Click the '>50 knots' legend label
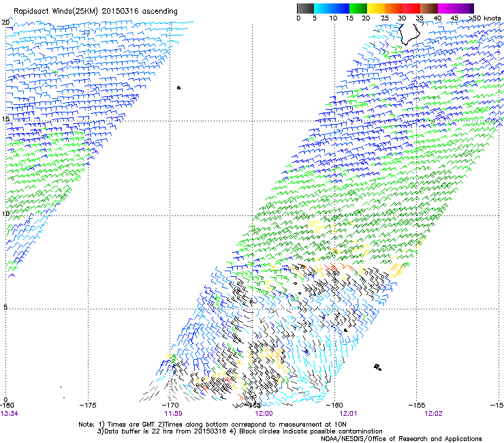504x443 pixels. pyautogui.click(x=484, y=18)
